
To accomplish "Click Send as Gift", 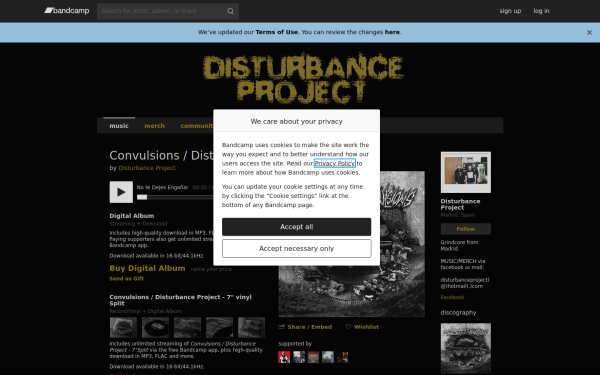I will 127,279.
